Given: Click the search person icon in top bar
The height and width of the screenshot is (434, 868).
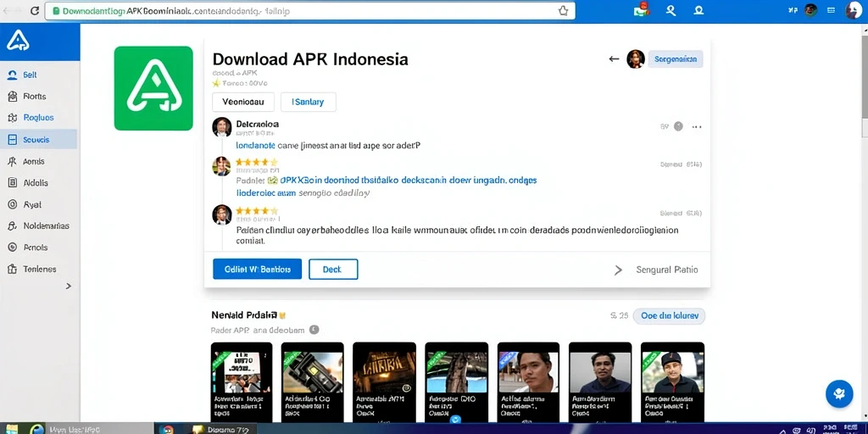Looking at the screenshot, I should pyautogui.click(x=671, y=10).
